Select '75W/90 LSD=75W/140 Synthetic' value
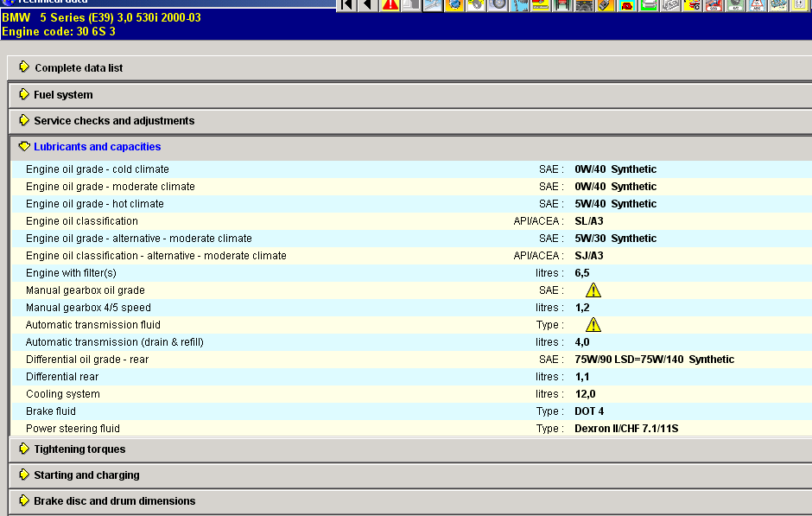Image resolution: width=812 pixels, height=516 pixels. [x=655, y=360]
